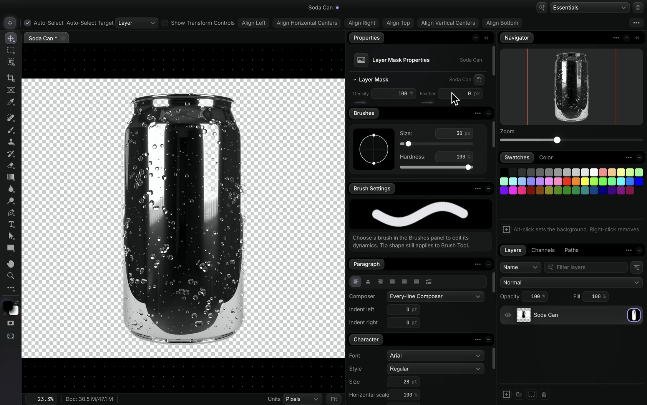
Task: Select the History Brush tool
Action: click(x=11, y=154)
